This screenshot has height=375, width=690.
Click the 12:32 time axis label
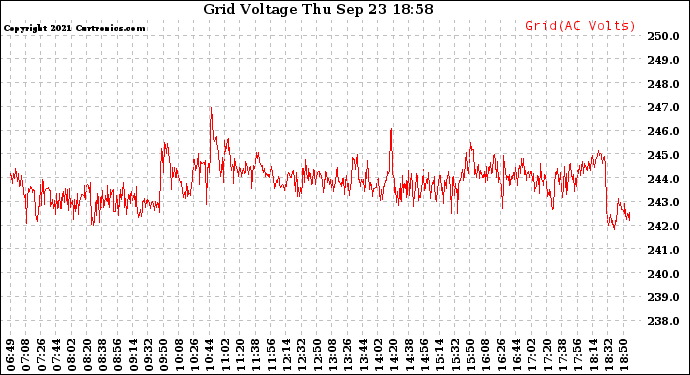(x=303, y=355)
